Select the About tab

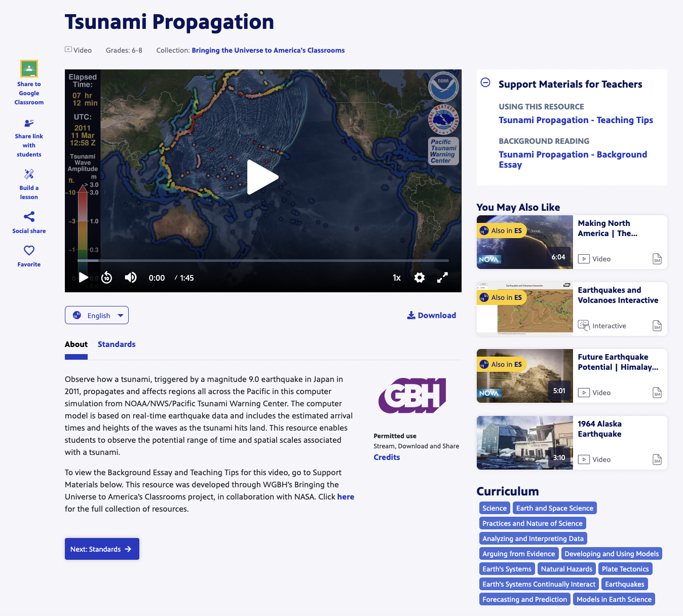coord(75,344)
